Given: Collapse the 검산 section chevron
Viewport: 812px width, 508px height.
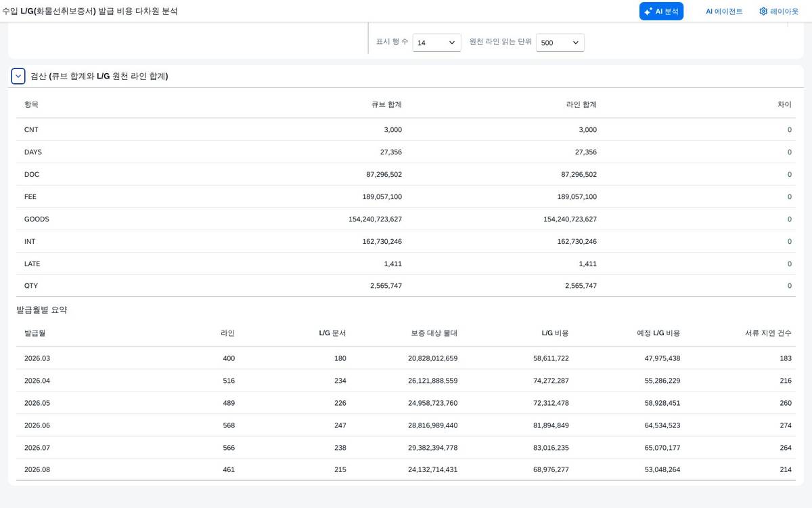Looking at the screenshot, I should (18, 77).
